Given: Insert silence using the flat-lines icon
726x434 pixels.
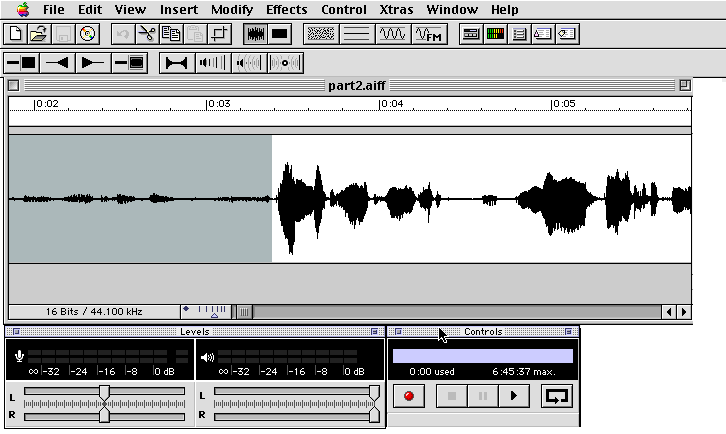Looking at the screenshot, I should [x=357, y=34].
